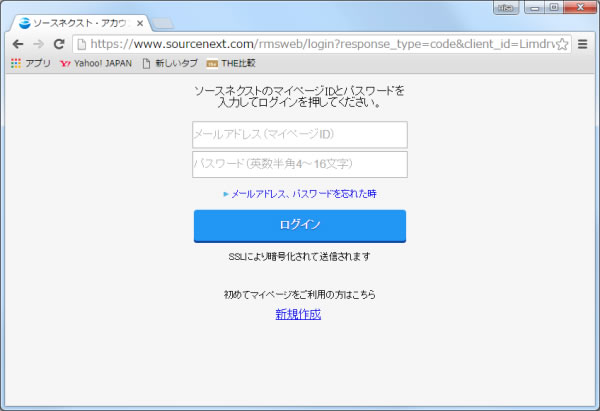Minimize the browser window
The height and width of the screenshot is (411, 600).
tap(535, 8)
